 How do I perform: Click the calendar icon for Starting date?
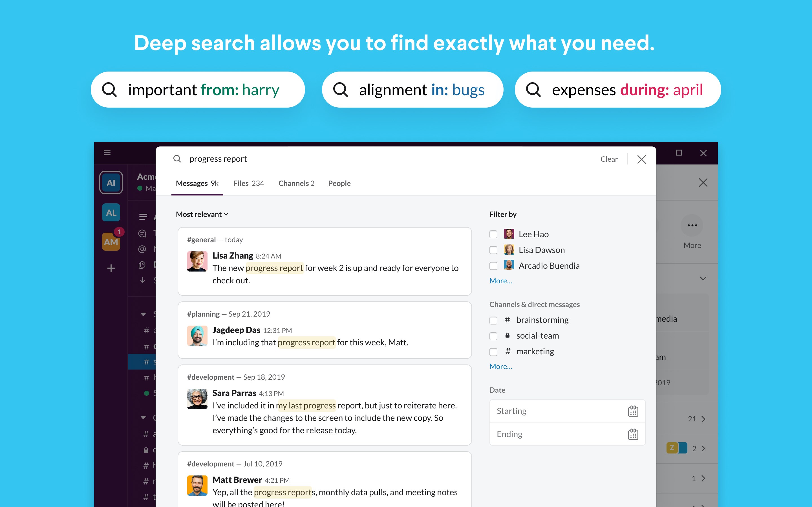(633, 411)
